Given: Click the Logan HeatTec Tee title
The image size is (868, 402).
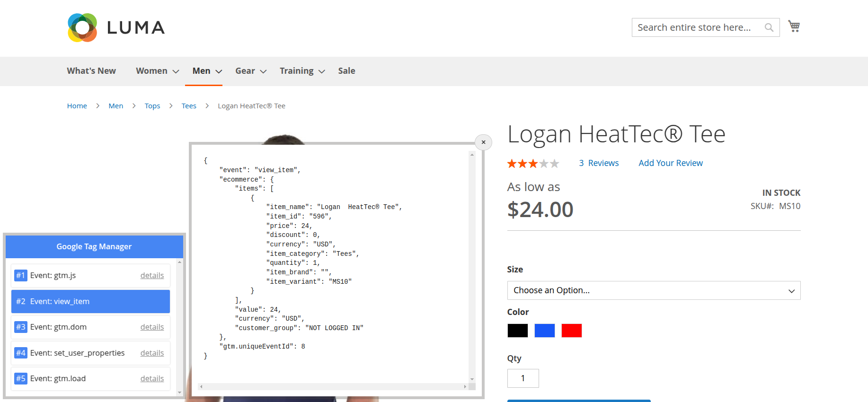Looking at the screenshot, I should pyautogui.click(x=616, y=134).
